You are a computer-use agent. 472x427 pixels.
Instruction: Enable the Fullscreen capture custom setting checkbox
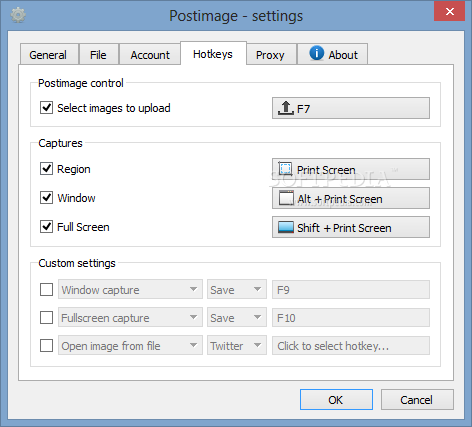[x=46, y=318]
